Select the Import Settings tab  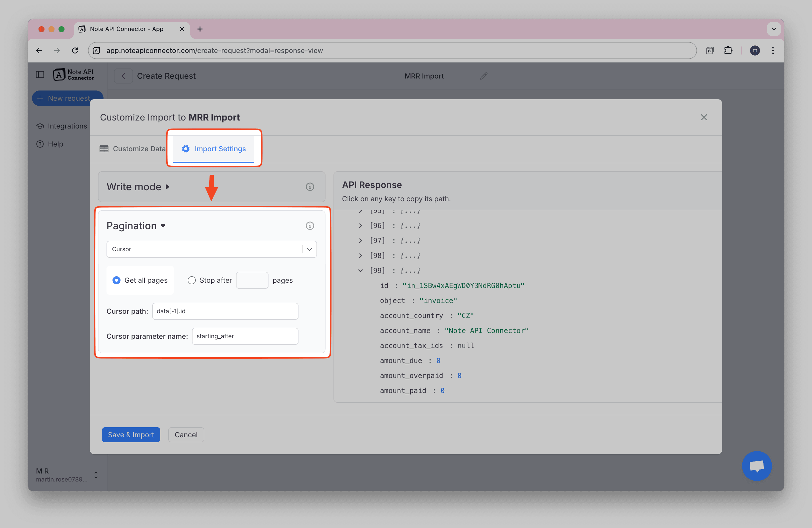(x=214, y=149)
